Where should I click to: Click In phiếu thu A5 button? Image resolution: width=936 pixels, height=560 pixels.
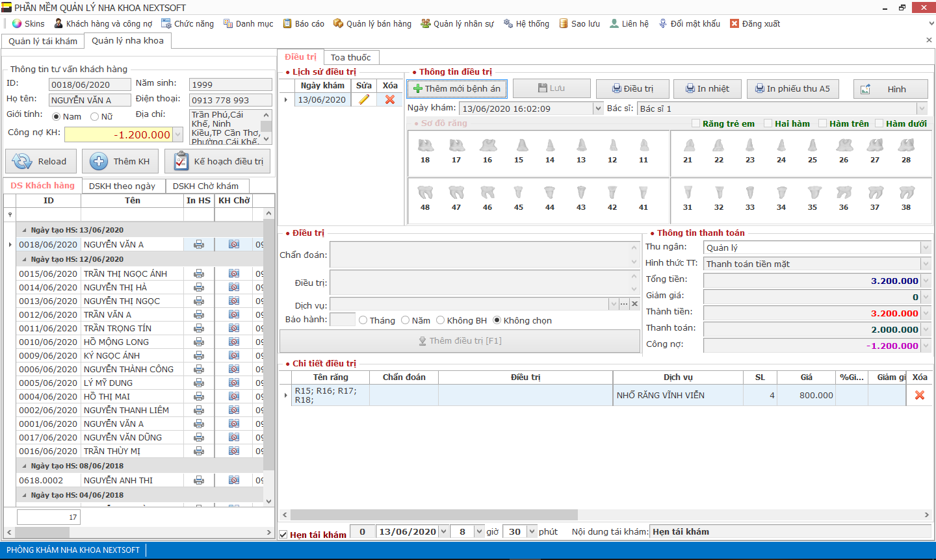(792, 88)
